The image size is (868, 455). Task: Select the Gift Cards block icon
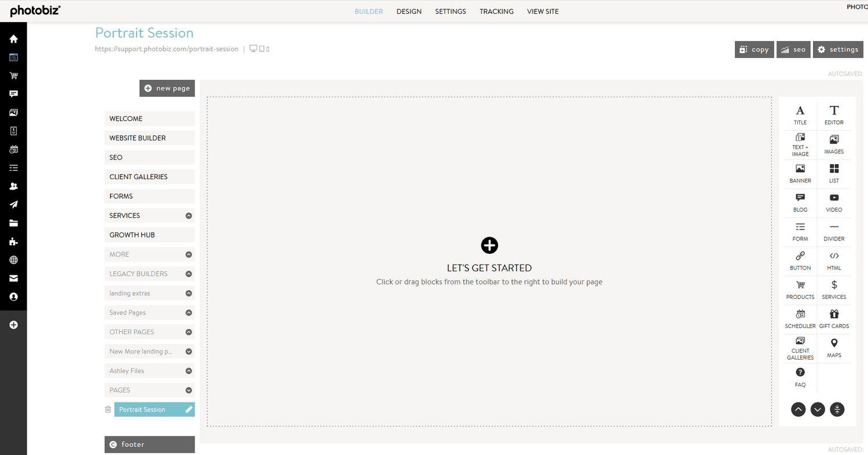click(x=834, y=319)
